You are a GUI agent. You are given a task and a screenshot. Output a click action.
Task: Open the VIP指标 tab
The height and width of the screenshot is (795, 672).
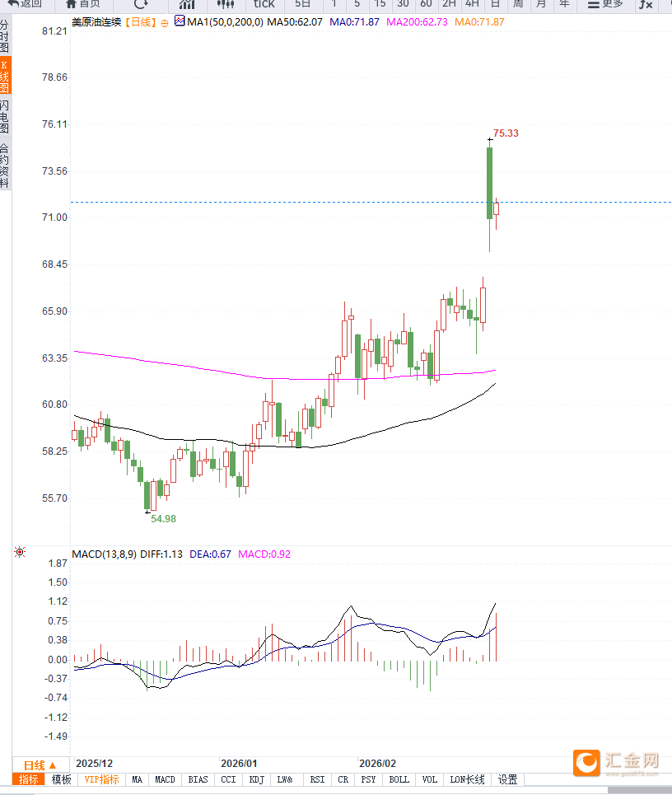click(101, 779)
